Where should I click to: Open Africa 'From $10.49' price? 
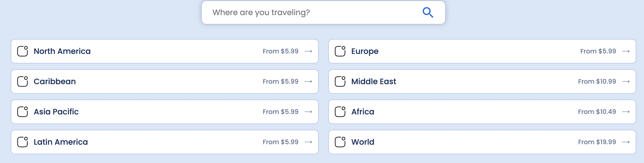597,112
